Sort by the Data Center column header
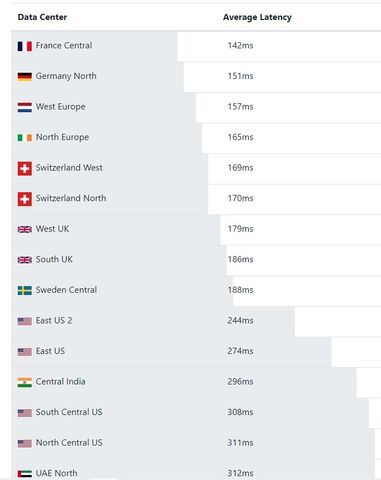Screen dimensions: 381x480 tap(42, 17)
